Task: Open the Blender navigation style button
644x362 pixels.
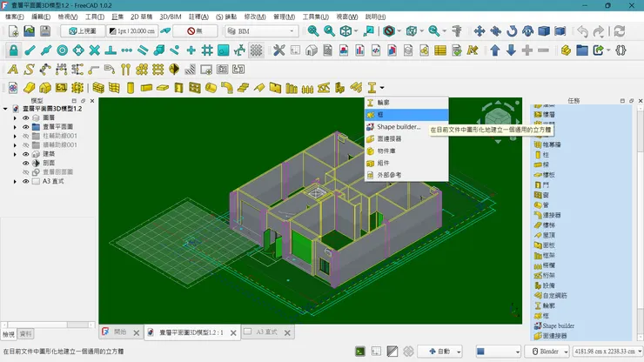Action: (x=548, y=352)
